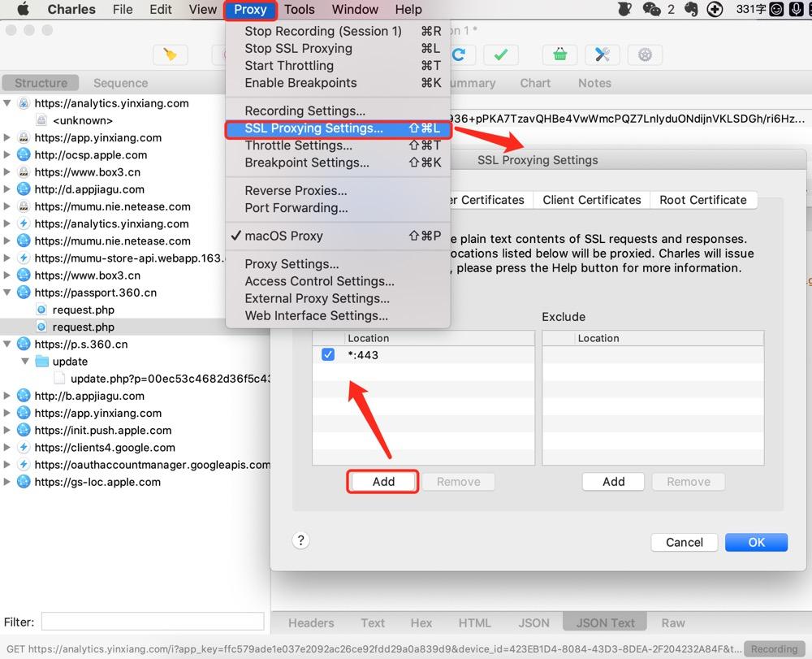Open the settings gear toolbar icon

click(x=645, y=54)
